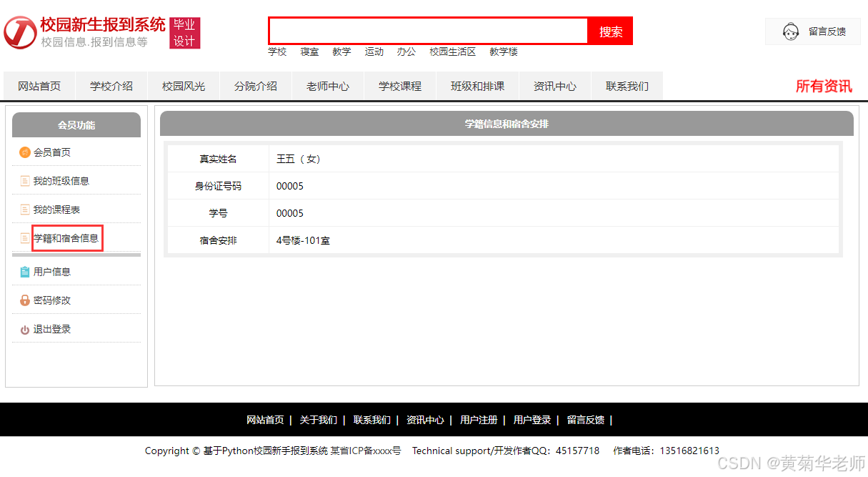Open 学校课程 in the navigation bar

click(x=400, y=86)
